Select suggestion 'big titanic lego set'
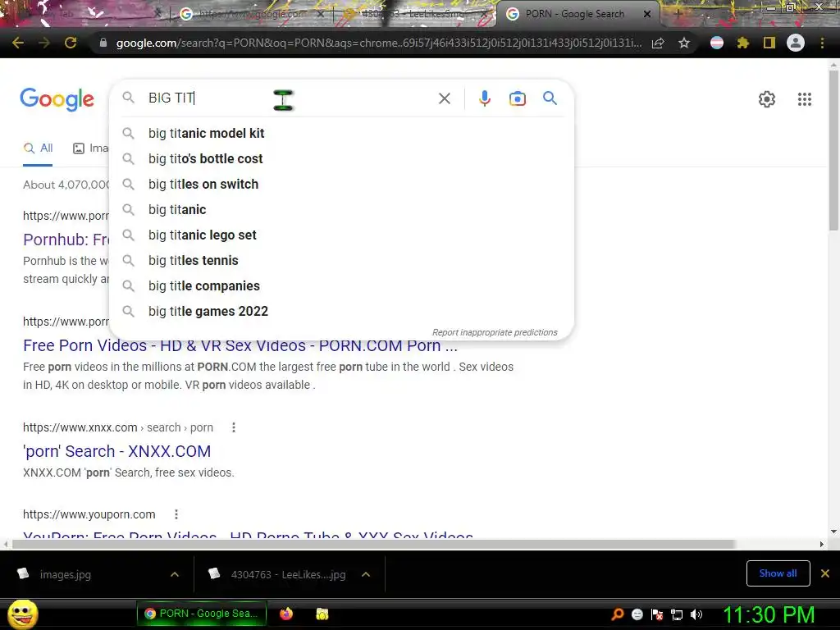The image size is (840, 630). click(x=341, y=235)
